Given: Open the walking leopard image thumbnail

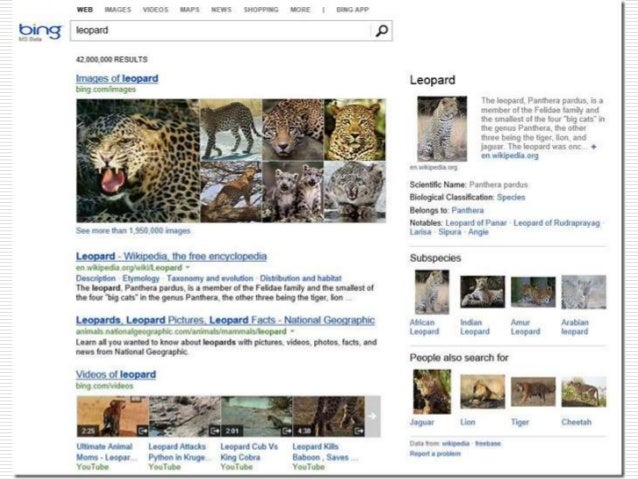Looking at the screenshot, I should 231,129.
